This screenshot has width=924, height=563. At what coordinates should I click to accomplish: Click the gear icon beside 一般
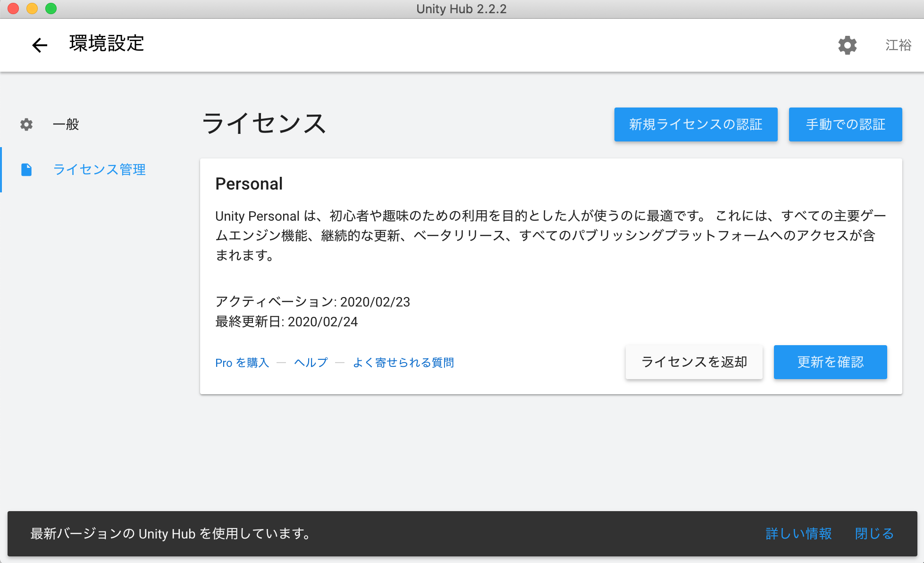point(26,124)
